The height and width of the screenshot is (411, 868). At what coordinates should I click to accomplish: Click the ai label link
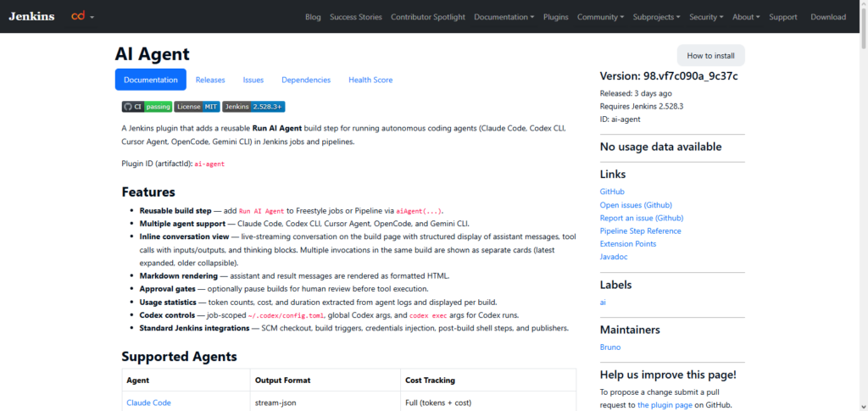tap(603, 303)
